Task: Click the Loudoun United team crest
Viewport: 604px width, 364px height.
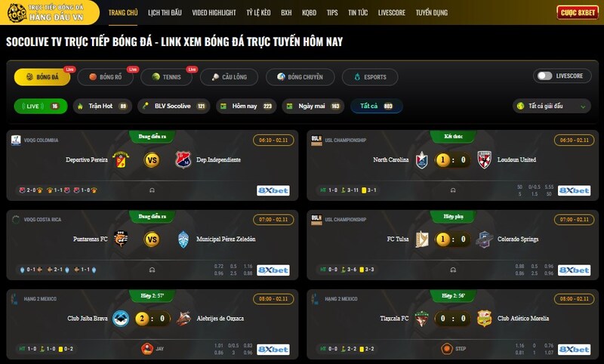Action: (484, 160)
